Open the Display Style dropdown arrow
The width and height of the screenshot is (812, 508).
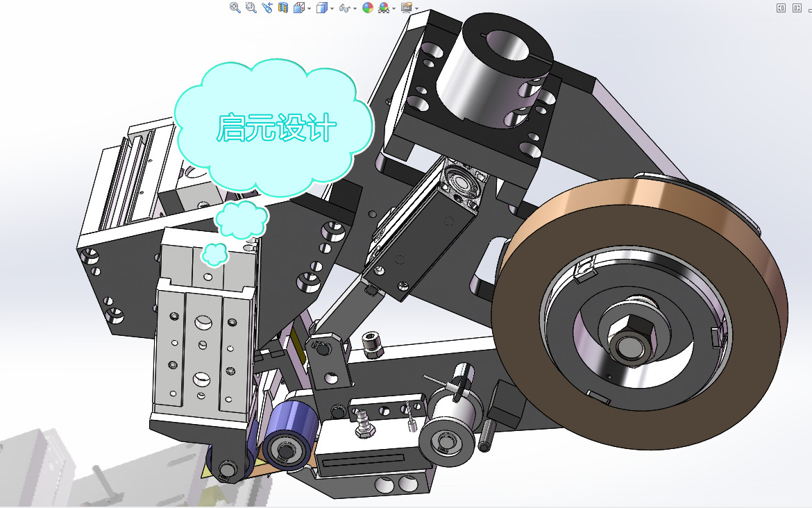pyautogui.click(x=331, y=8)
